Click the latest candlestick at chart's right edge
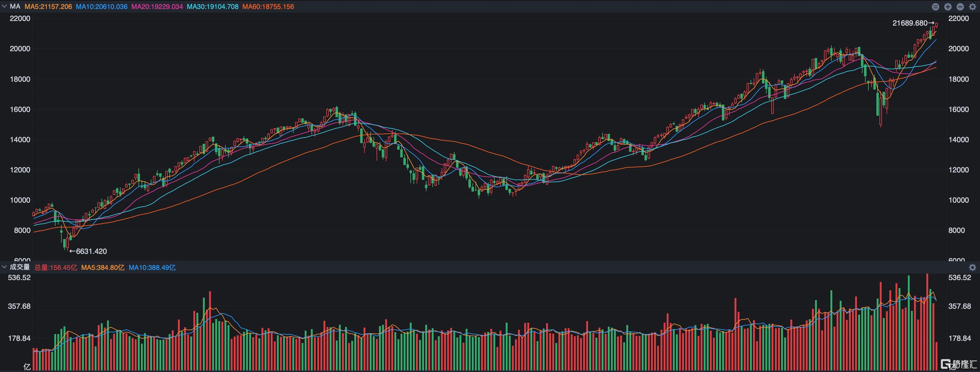 pyautogui.click(x=937, y=25)
